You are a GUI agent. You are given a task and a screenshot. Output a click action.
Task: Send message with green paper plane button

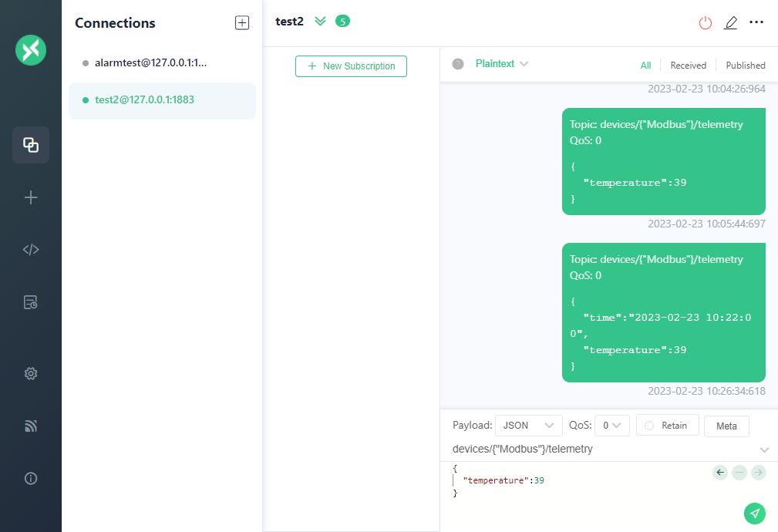coord(755,513)
